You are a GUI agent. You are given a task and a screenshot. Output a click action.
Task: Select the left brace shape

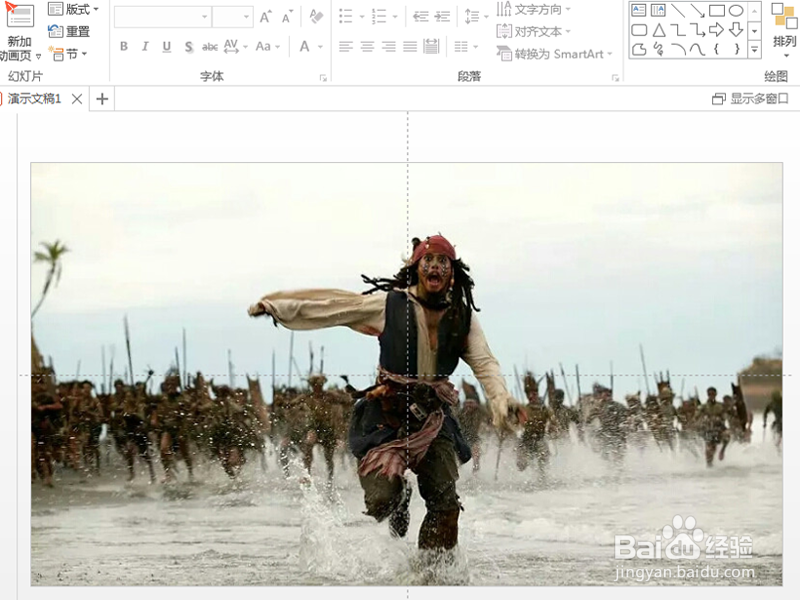point(717,49)
